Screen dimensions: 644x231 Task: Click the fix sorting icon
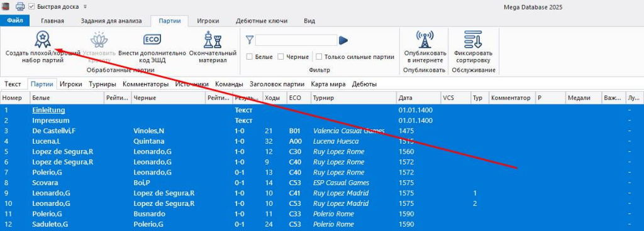coord(473,40)
